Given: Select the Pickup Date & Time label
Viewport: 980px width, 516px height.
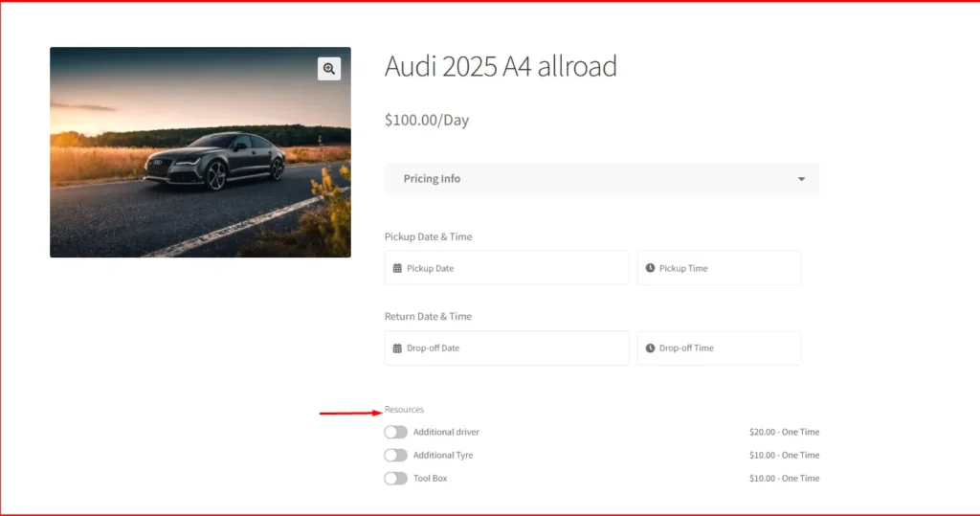Looking at the screenshot, I should [428, 236].
